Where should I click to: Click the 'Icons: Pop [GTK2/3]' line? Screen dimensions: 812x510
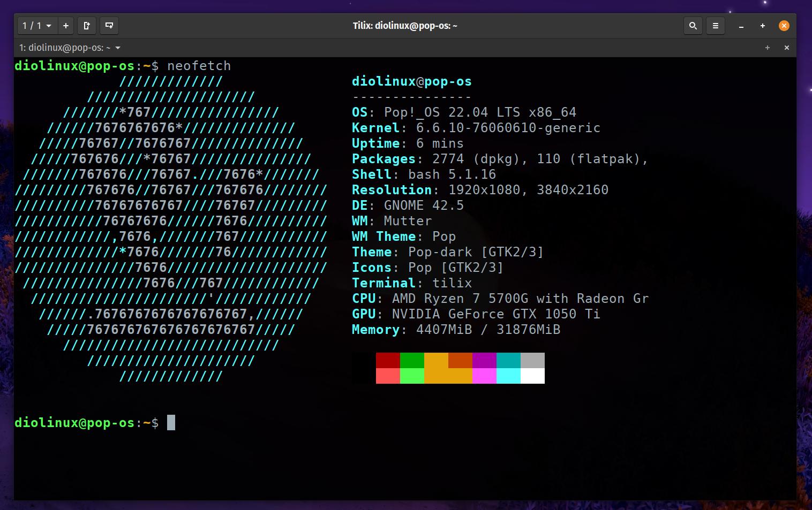pyautogui.click(x=428, y=268)
